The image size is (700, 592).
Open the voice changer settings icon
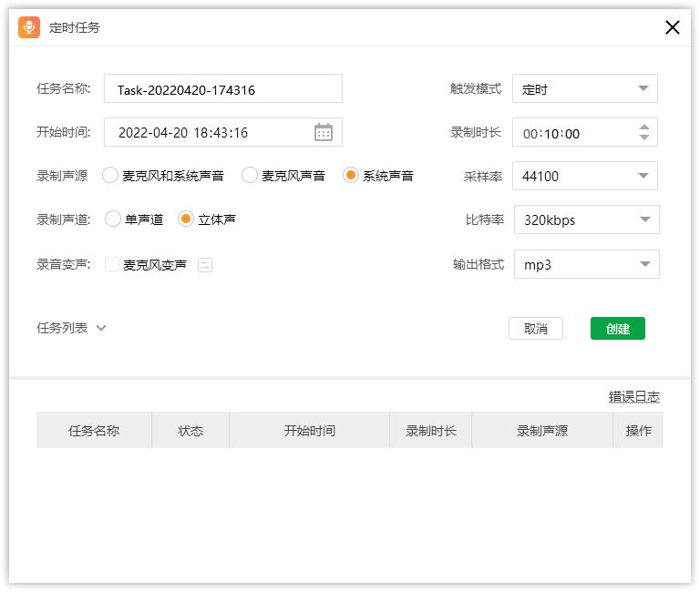[x=205, y=265]
